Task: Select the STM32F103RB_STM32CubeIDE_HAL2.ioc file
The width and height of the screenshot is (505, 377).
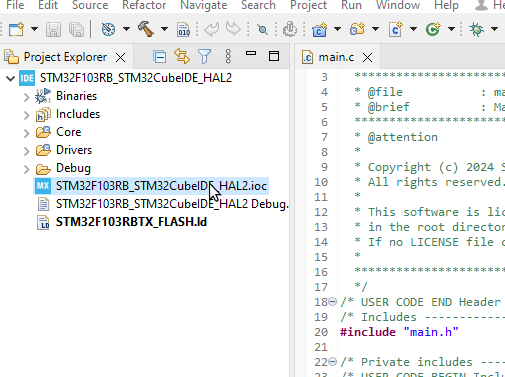Action: point(161,186)
